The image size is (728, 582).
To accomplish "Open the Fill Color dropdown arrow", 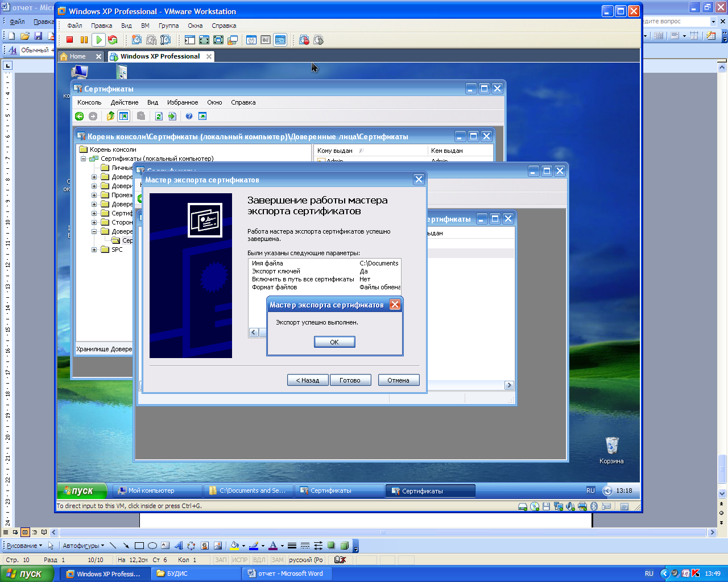I will pyautogui.click(x=243, y=546).
